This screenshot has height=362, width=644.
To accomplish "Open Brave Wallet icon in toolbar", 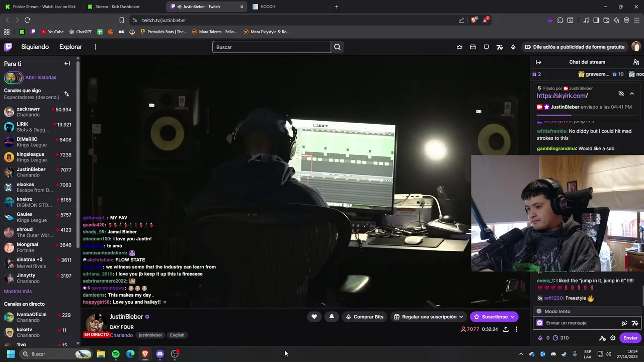I will coord(606,20).
